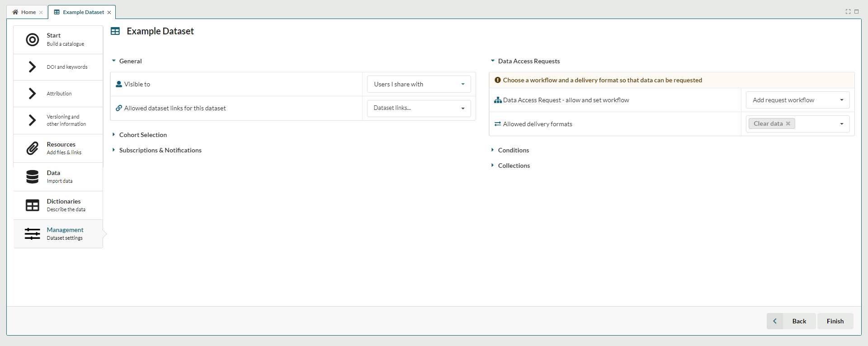Viewport: 868px width, 346px height.
Task: Click Management sliders icon in sidebar
Action: pos(32,234)
